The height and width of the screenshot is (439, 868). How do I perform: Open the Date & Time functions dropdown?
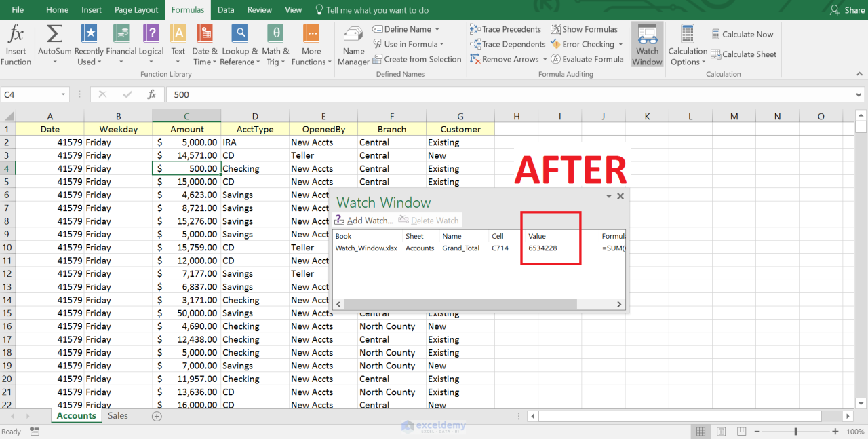(x=204, y=44)
